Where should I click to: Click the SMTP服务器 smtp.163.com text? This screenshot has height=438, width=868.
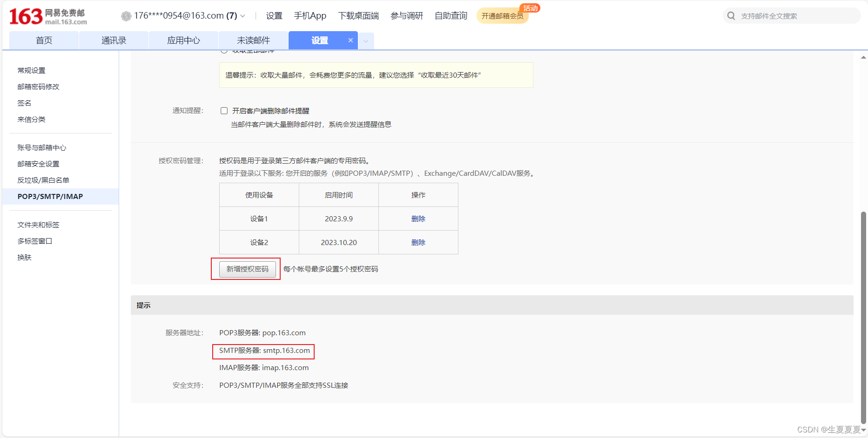click(x=264, y=350)
